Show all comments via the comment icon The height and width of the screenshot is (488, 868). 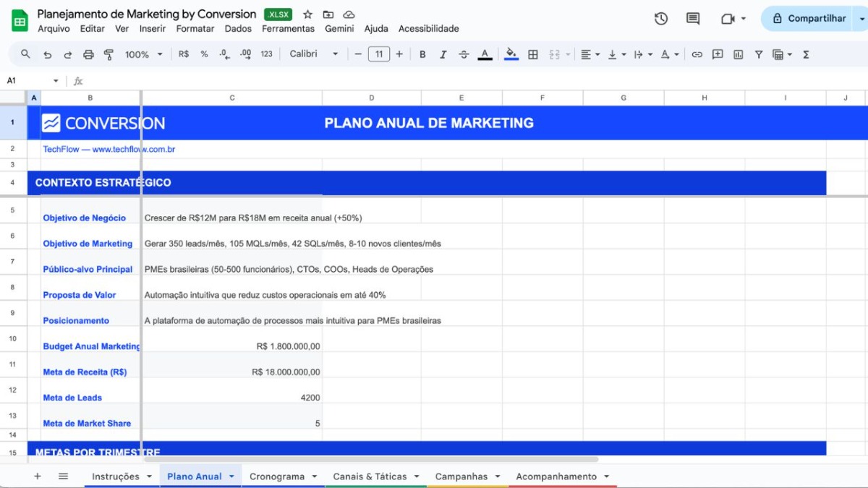(692, 19)
